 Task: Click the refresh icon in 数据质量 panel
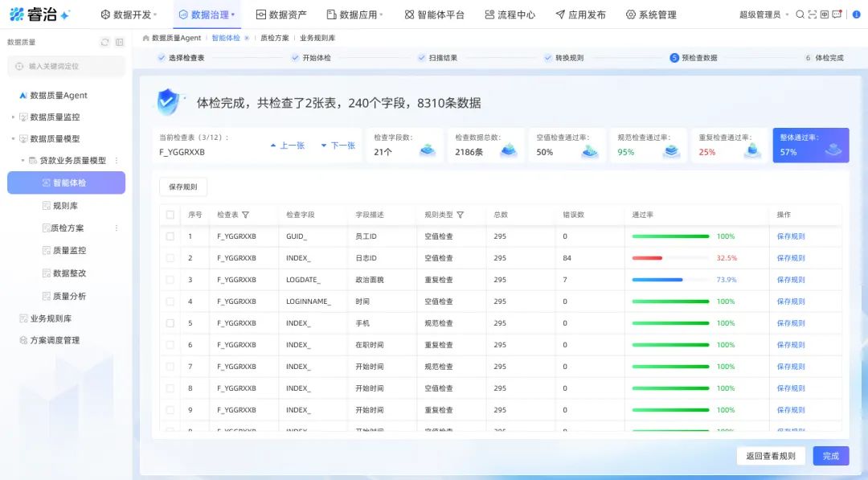click(x=103, y=43)
